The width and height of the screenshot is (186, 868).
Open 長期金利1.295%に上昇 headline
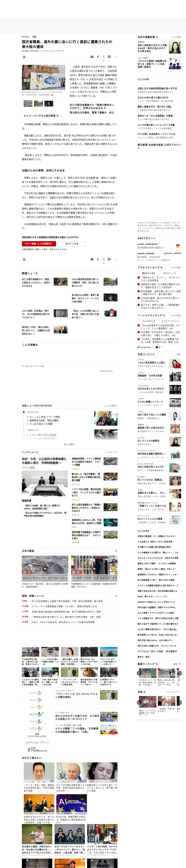[x=86, y=522]
